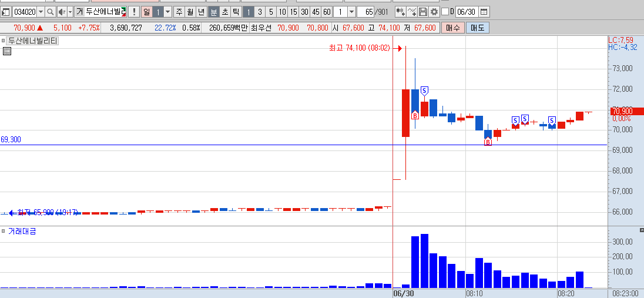Click the exclamation mark info button

tap(133, 12)
